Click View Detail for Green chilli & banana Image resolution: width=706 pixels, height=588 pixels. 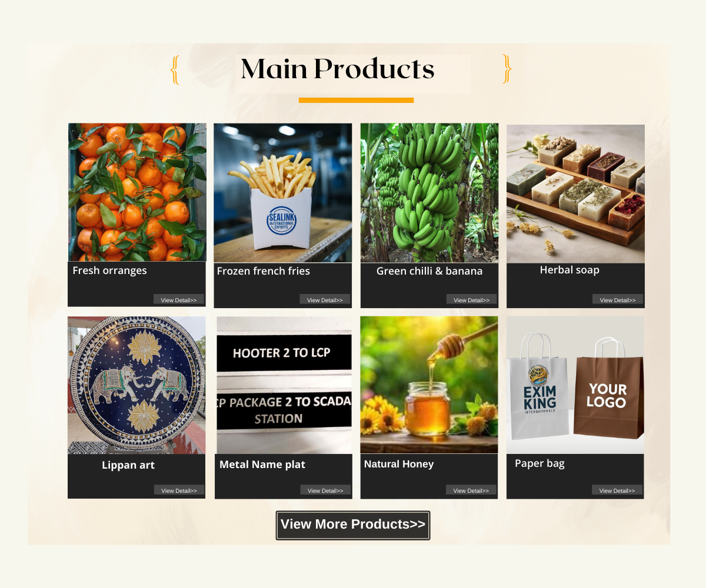click(x=471, y=299)
